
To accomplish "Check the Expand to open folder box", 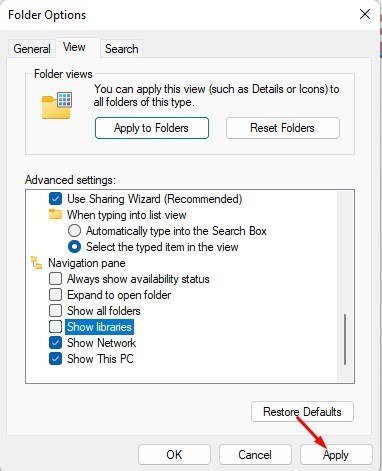I will coord(55,295).
